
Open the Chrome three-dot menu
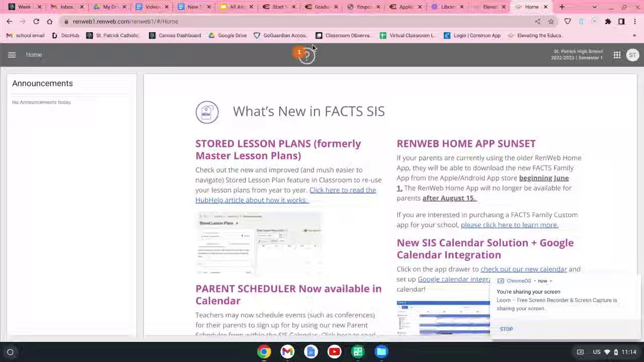(635, 22)
